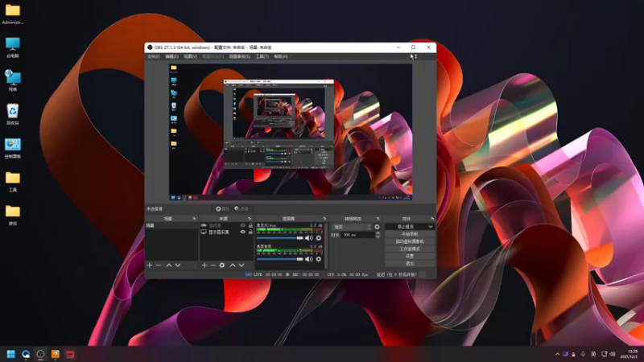Click 开始录制 to start recording
The height and width of the screenshot is (362, 644).
410,234
